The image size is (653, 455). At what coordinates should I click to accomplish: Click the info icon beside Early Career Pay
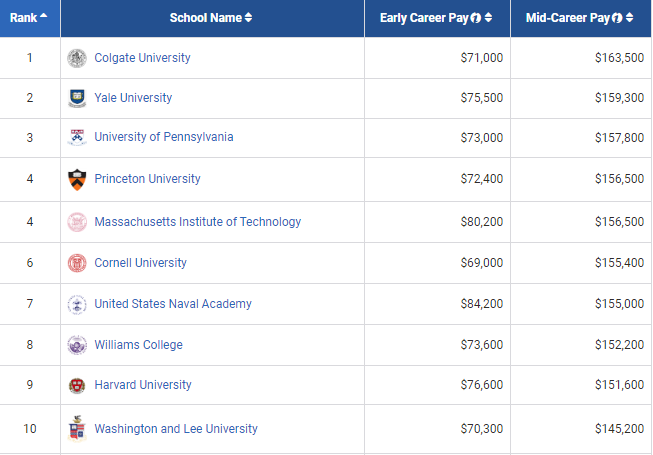(x=476, y=18)
